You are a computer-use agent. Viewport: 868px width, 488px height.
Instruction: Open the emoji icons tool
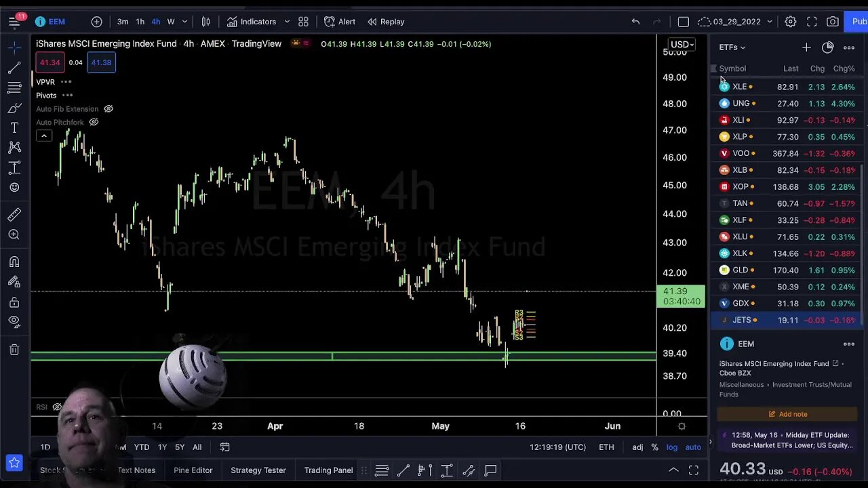tap(14, 188)
